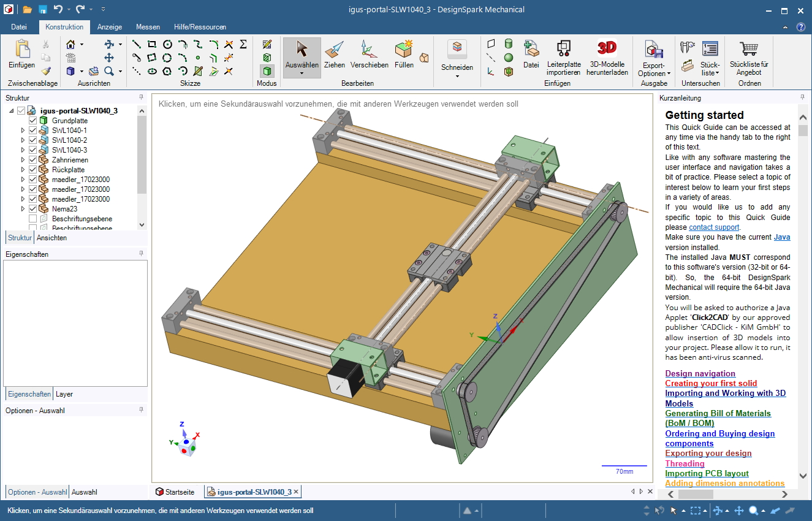This screenshot has width=812, height=521.
Task: Insert a cylinder from the Einfügen group
Action: coord(509,44)
